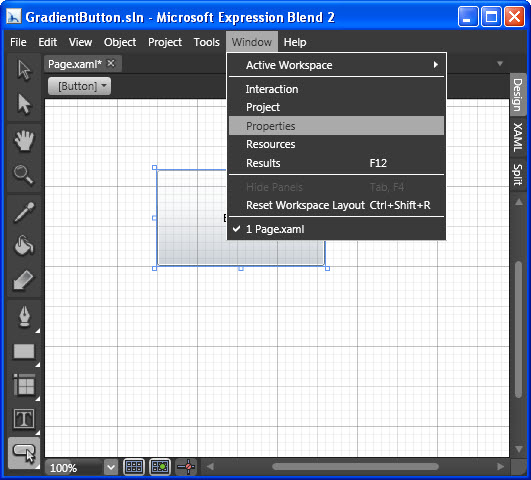The height and width of the screenshot is (480, 531).
Task: Select the Rectangle shape tool
Action: point(24,351)
